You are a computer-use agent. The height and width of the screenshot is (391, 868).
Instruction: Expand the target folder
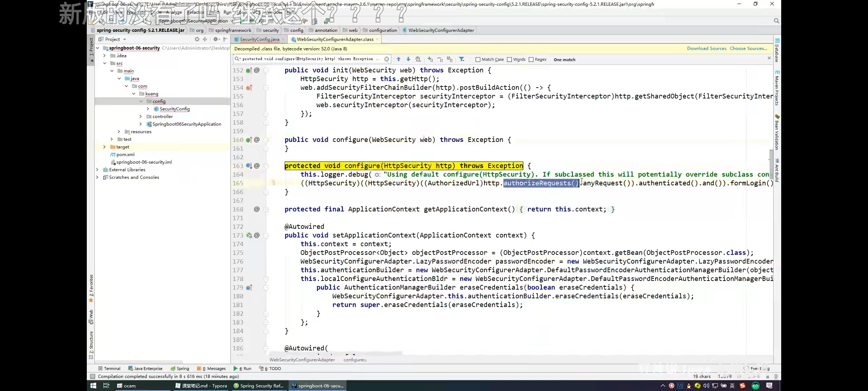[105, 147]
